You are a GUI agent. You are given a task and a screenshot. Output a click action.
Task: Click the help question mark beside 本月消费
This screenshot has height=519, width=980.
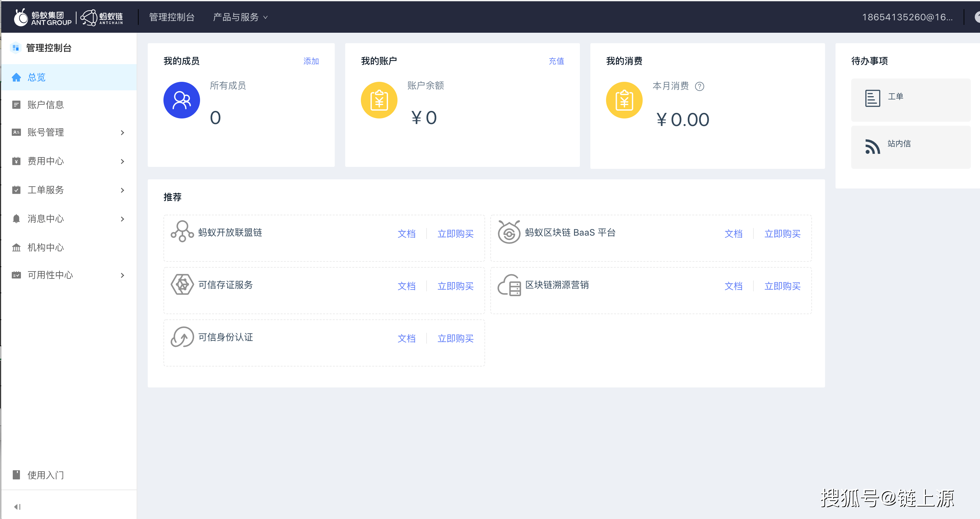pos(699,86)
